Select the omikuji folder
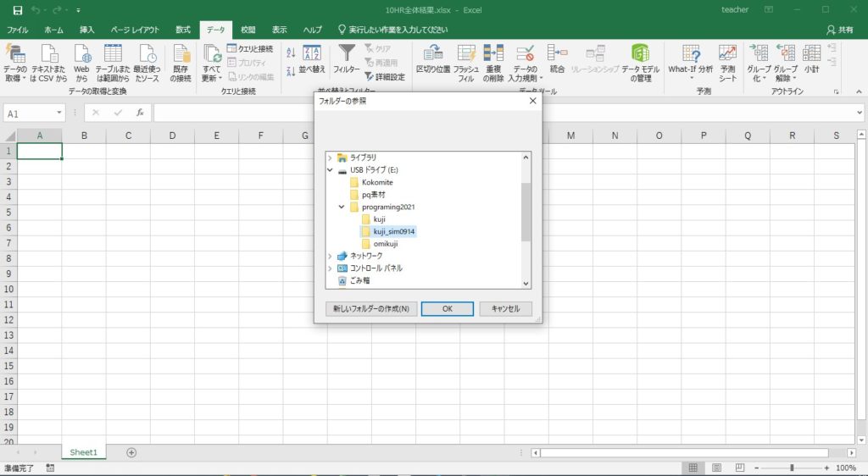This screenshot has width=868, height=476. click(386, 244)
